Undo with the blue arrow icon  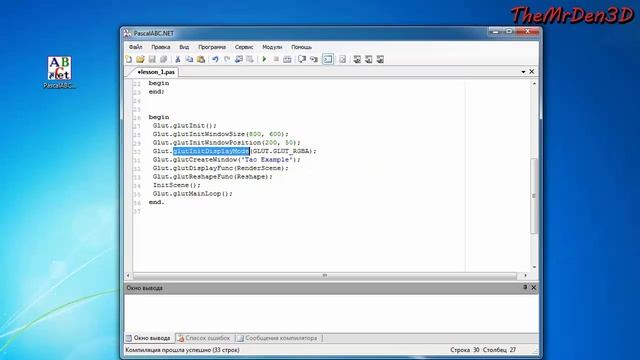coord(215,59)
